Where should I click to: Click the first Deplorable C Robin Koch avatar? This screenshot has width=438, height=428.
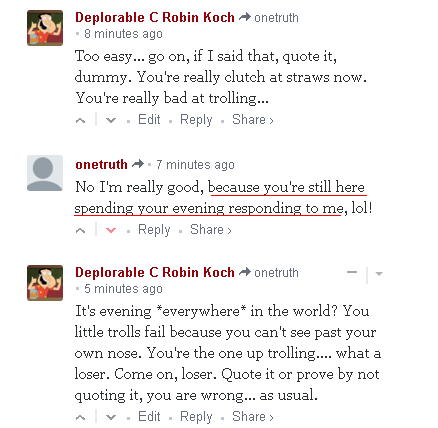click(45, 28)
